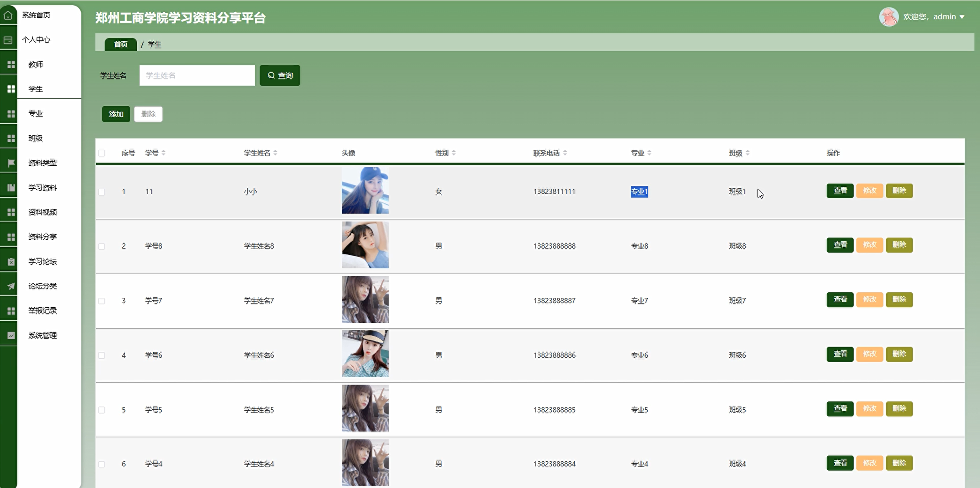This screenshot has height=488, width=980.
Task: Click the grid icon beside 资料分享
Action: tap(11, 237)
